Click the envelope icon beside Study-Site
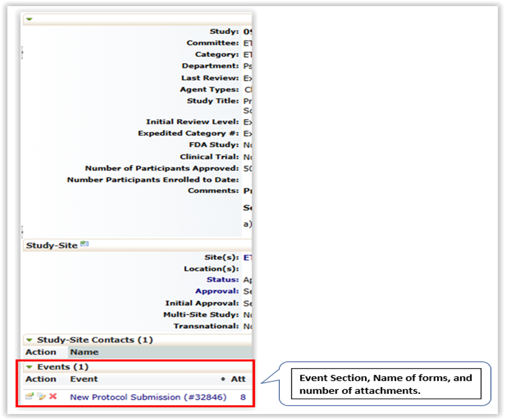 tap(84, 244)
